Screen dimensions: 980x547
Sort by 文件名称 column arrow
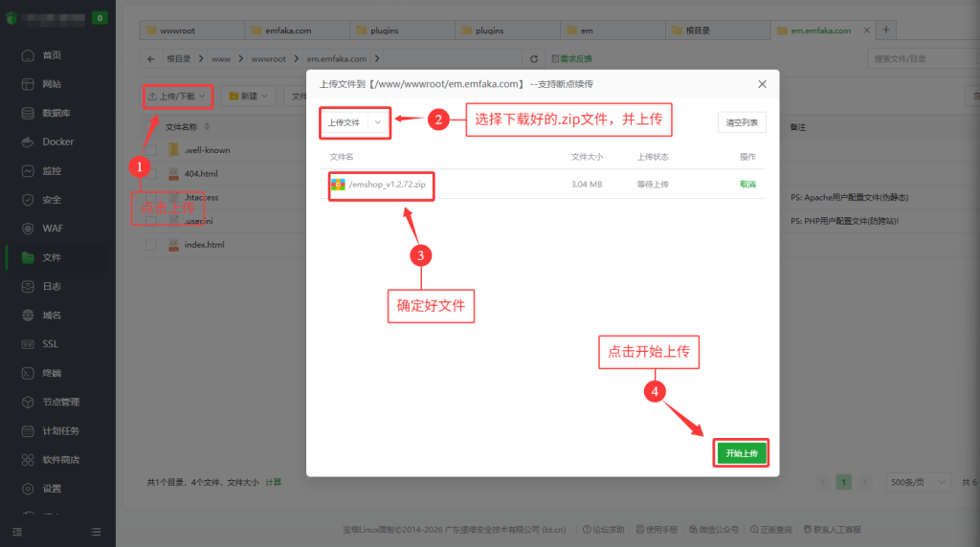point(207,127)
